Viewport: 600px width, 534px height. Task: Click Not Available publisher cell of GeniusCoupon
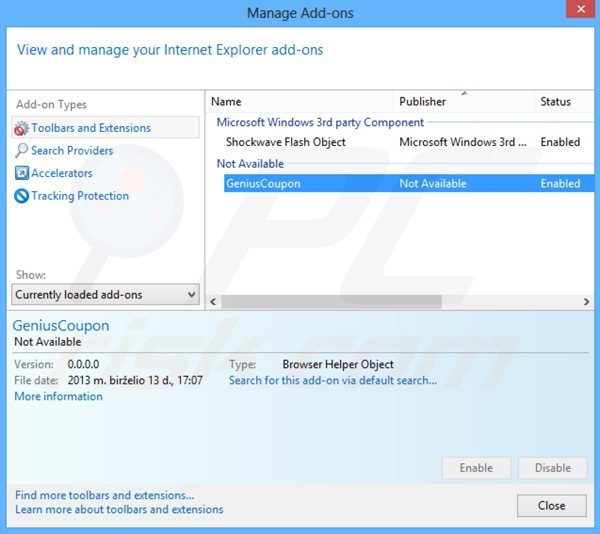pos(433,183)
